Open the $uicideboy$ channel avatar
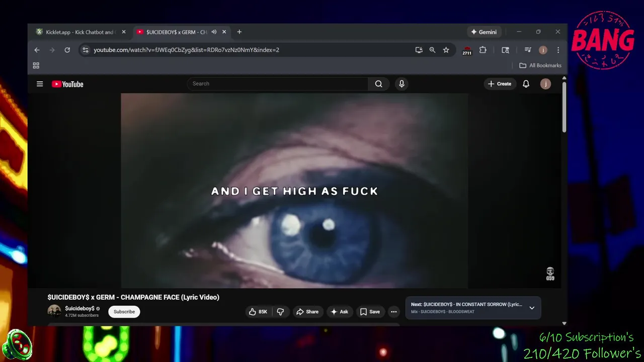 (54, 311)
